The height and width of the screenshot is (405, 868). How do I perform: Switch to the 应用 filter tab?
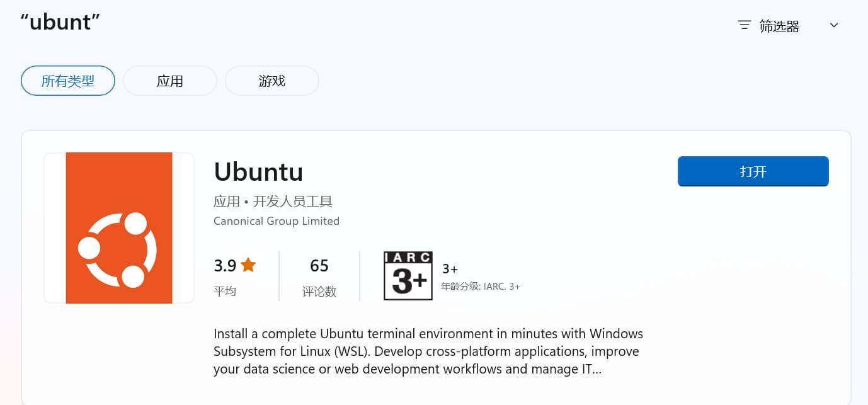[170, 81]
